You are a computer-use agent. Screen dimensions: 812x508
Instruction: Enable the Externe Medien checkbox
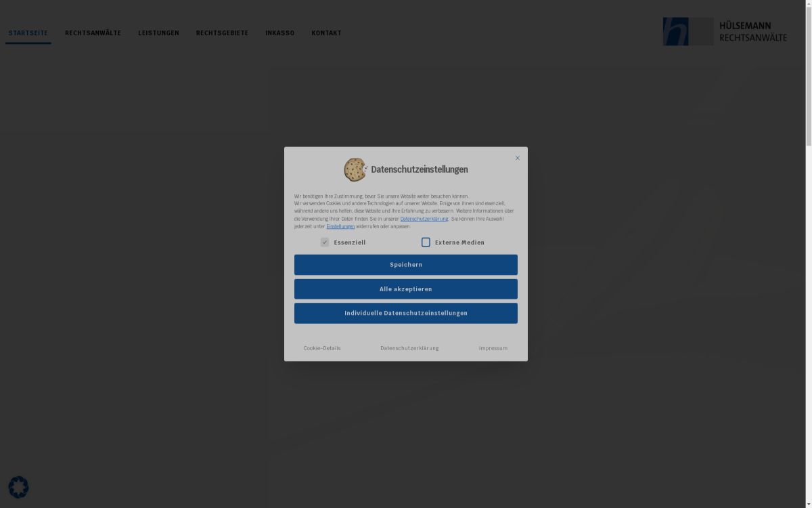tap(426, 242)
